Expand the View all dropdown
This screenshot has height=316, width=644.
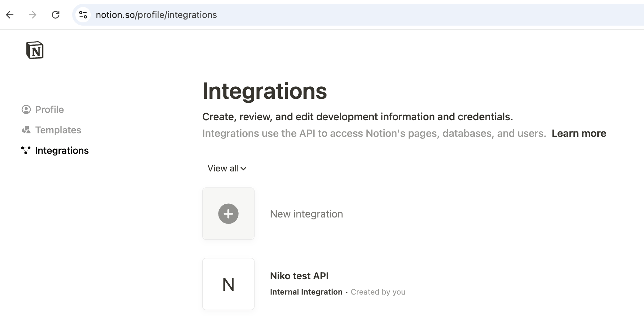pos(227,169)
